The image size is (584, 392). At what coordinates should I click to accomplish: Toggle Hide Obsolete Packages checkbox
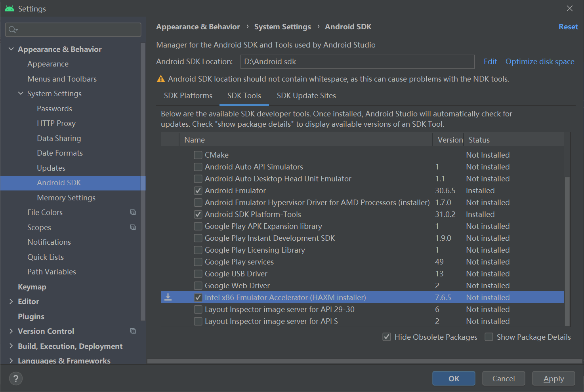(387, 337)
